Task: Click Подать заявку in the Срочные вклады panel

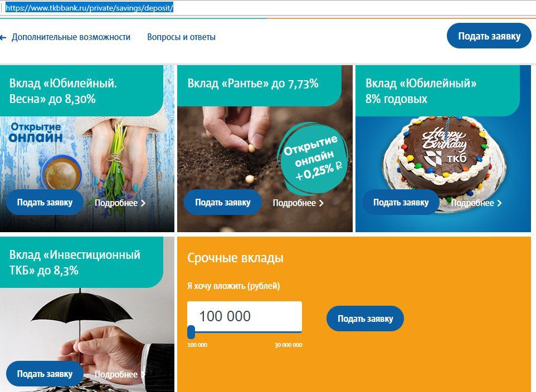Action: pyautogui.click(x=365, y=318)
